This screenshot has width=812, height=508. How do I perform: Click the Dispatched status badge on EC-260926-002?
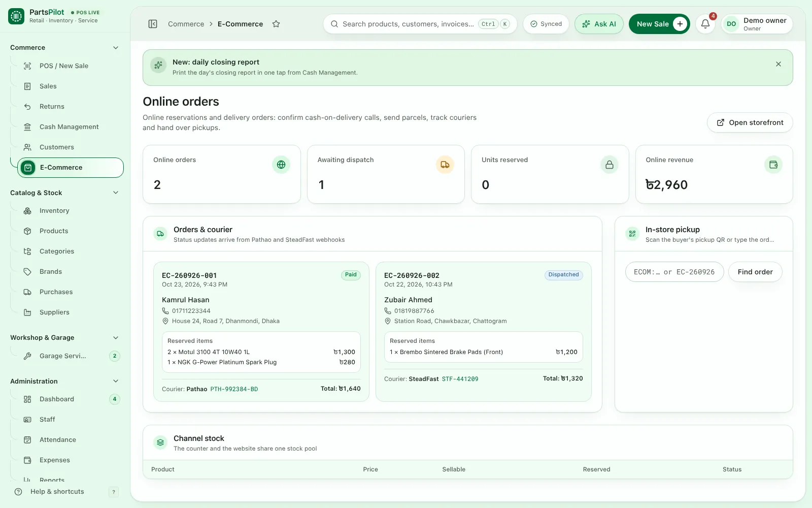point(563,275)
